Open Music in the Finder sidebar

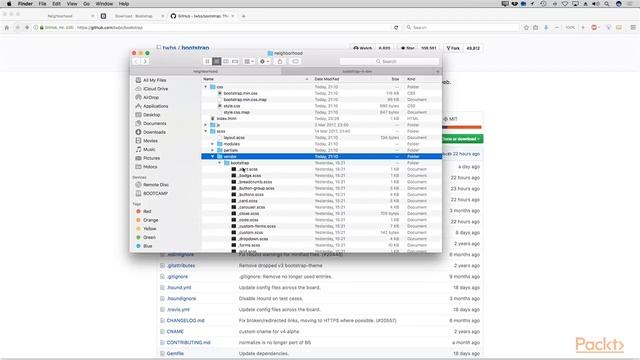(x=149, y=150)
